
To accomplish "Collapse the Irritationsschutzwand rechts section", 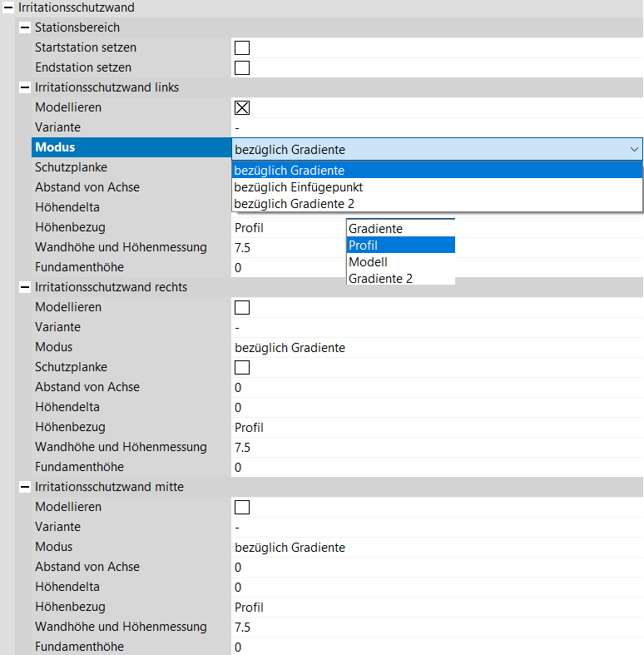I will click(25, 287).
